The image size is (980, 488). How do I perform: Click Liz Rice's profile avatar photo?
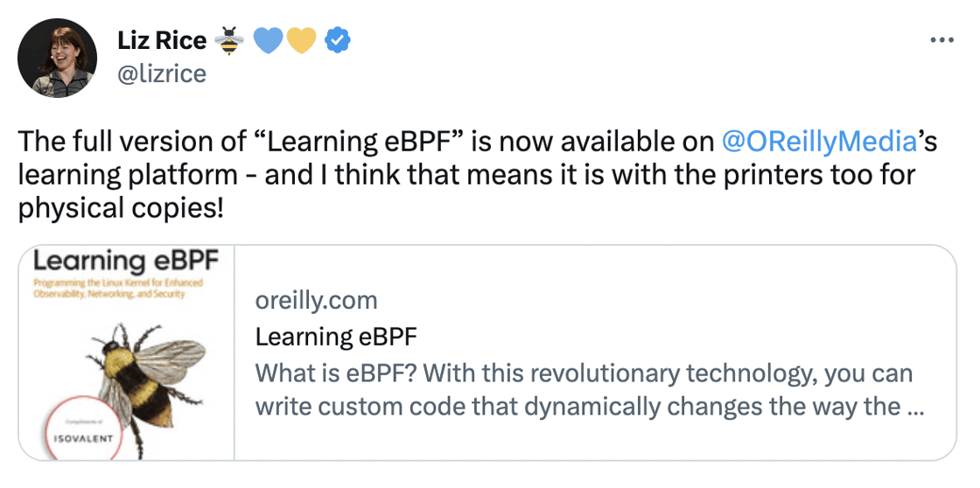57,58
